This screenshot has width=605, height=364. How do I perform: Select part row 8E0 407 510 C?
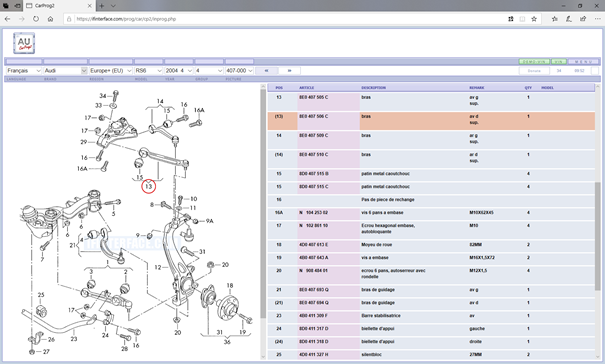[x=431, y=159]
